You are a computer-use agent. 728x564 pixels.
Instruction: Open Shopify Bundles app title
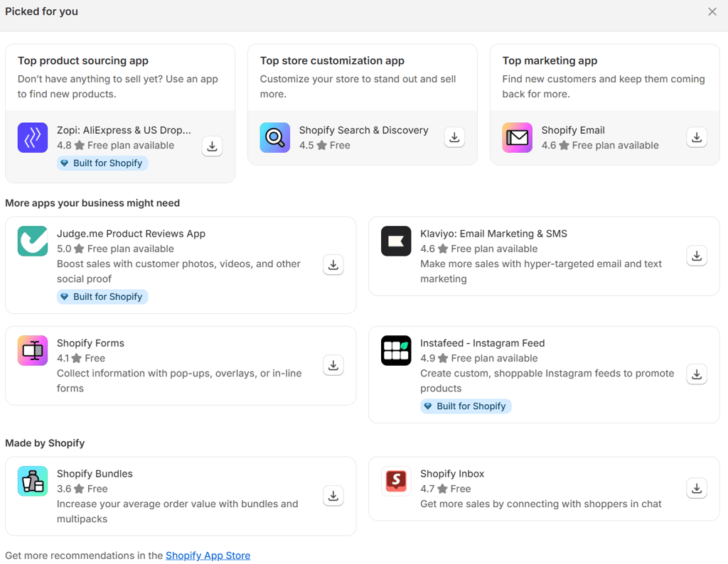coord(95,474)
